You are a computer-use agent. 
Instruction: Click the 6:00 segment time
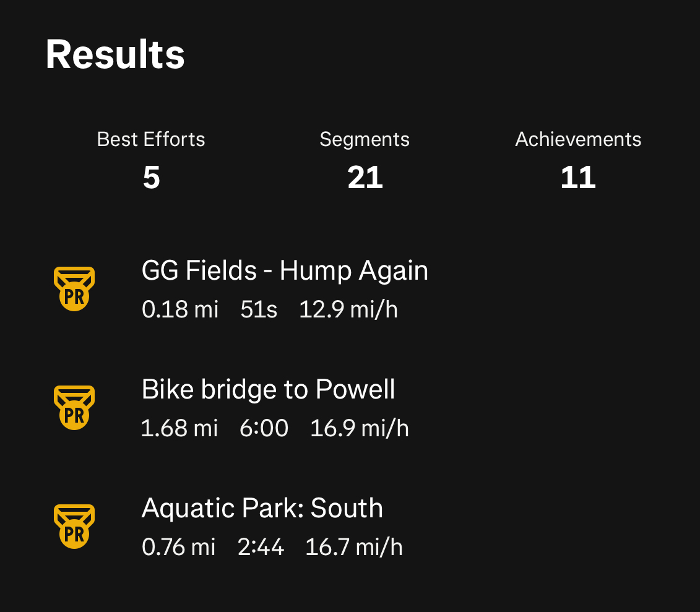[264, 428]
